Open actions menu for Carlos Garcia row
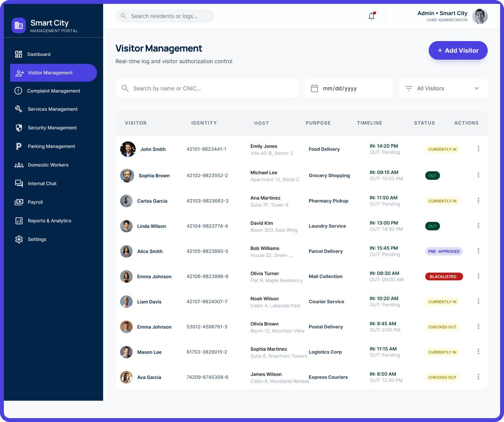This screenshot has height=422, width=504. (x=478, y=200)
